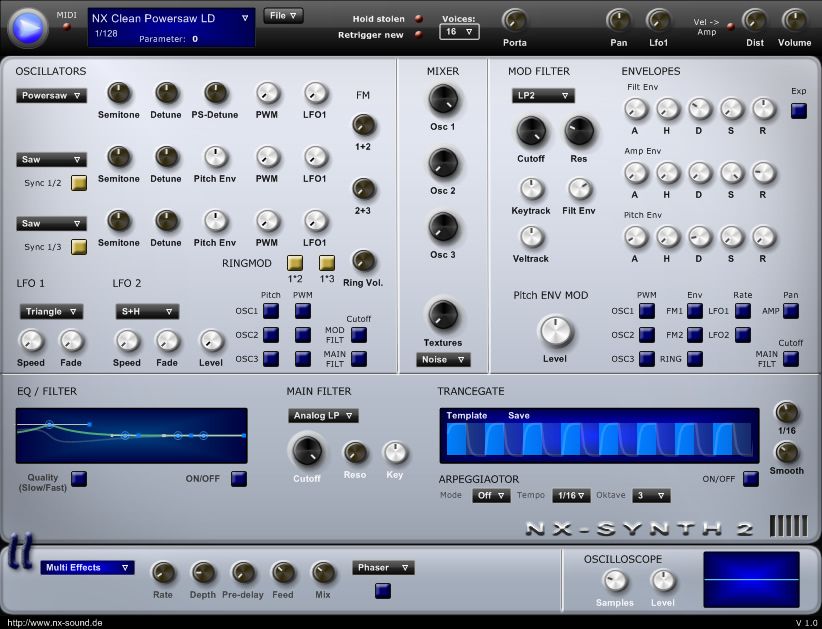Click the mixer Osc 2 knob
Screen dimensions: 822x629
pyautogui.click(x=443, y=163)
